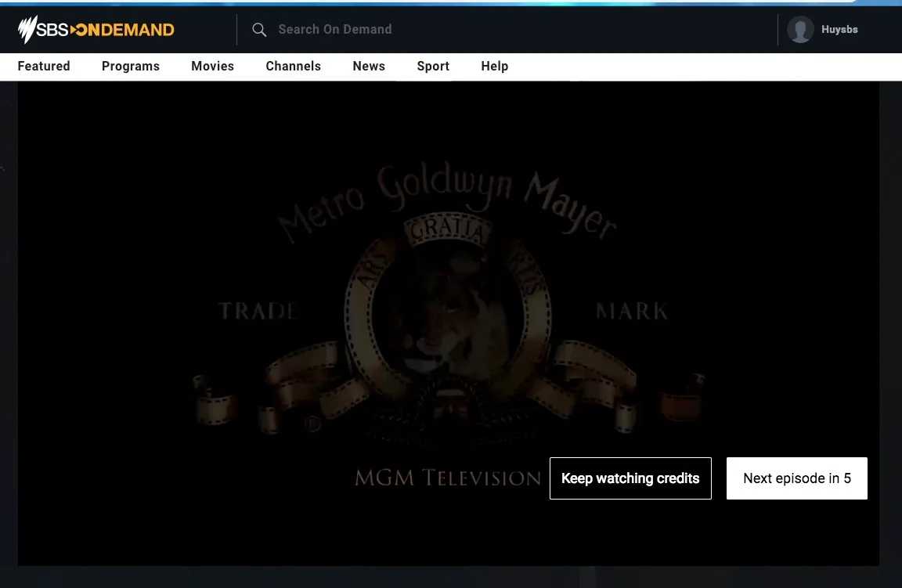Click the Huysbs username
The width and height of the screenshot is (902, 588).
[839, 29]
